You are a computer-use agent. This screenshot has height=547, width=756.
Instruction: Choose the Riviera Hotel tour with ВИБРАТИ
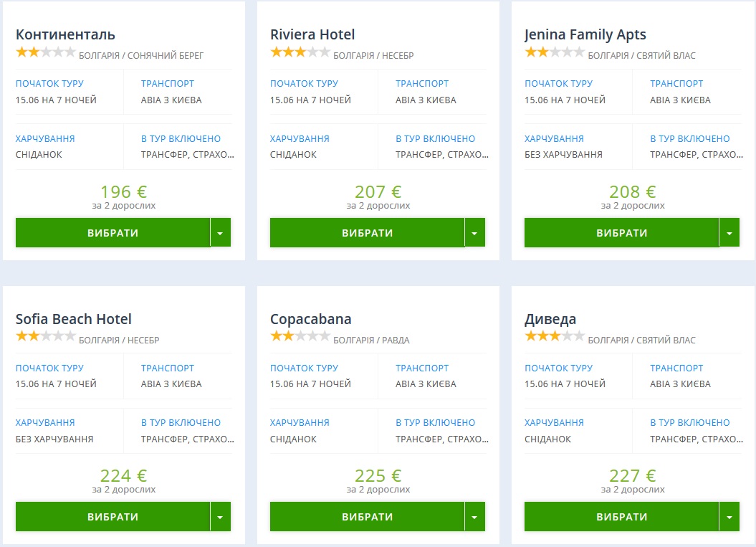367,233
